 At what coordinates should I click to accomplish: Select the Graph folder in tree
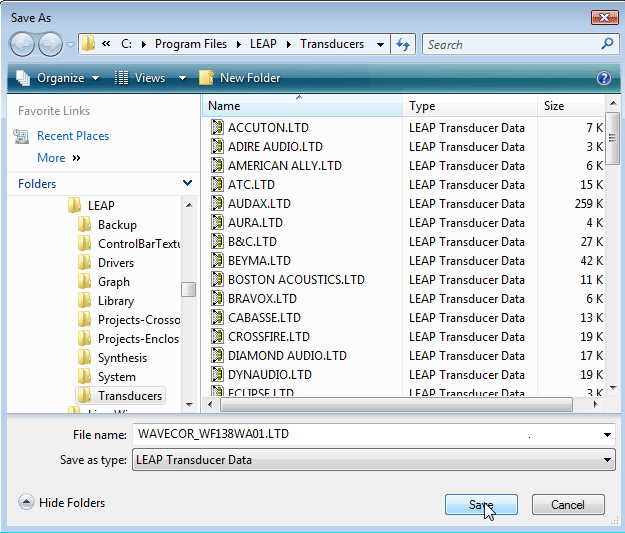pyautogui.click(x=104, y=282)
